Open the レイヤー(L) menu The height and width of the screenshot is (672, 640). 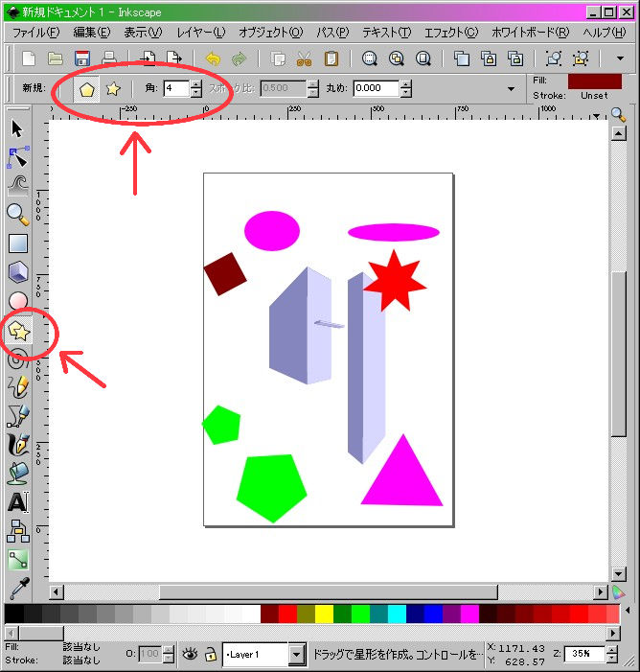201,33
